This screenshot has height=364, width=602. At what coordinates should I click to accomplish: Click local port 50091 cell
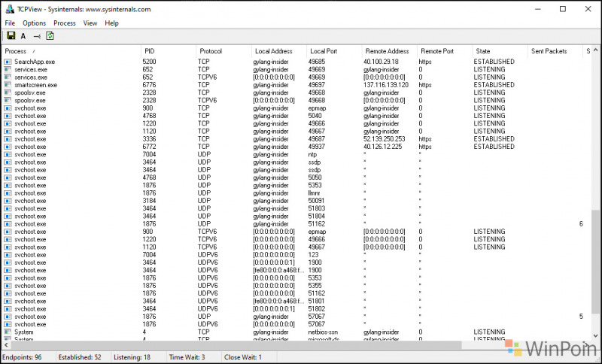317,201
